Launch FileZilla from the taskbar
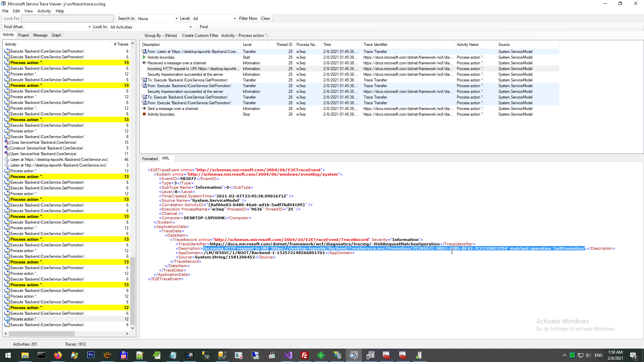This screenshot has height=362, width=644. [x=305, y=355]
